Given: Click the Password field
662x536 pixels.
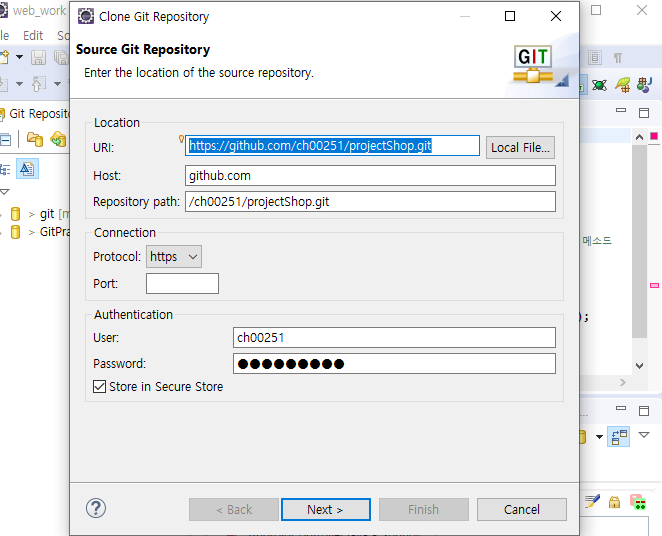Looking at the screenshot, I should (x=394, y=363).
